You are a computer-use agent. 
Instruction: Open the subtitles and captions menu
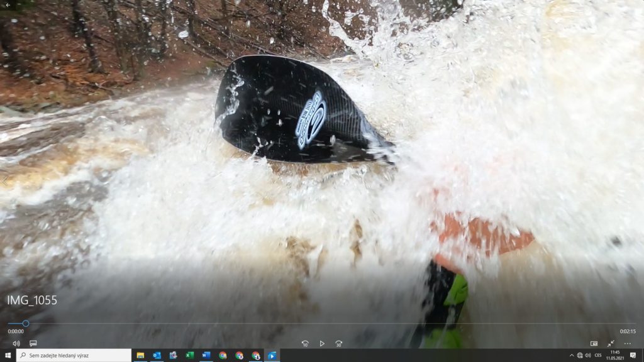33,343
